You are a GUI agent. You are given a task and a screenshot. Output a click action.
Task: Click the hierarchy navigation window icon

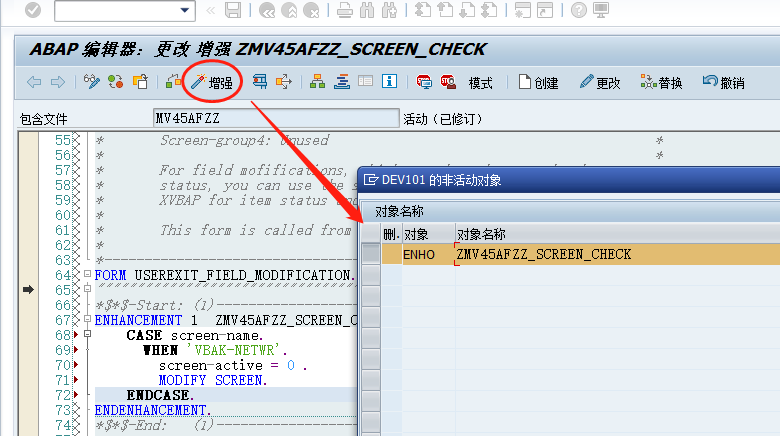pos(317,82)
